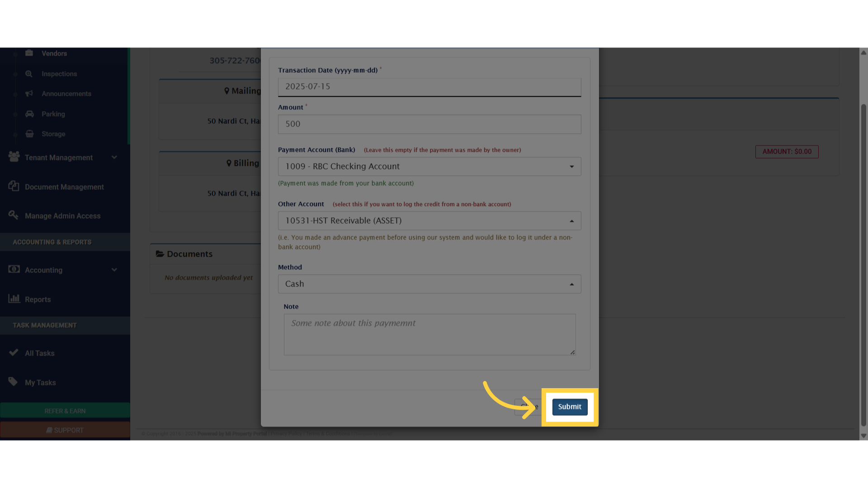Click the Tenant Management people icon
This screenshot has height=488, width=868.
click(x=14, y=157)
